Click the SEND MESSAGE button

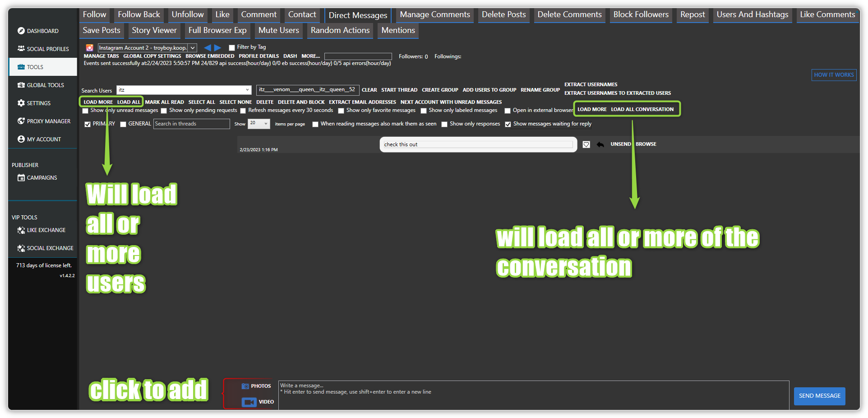coord(819,396)
